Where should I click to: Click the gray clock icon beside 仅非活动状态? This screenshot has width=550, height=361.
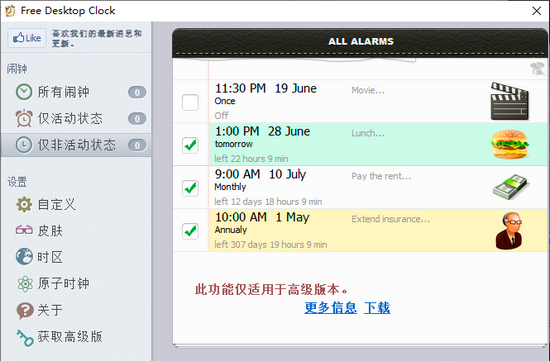(x=24, y=145)
